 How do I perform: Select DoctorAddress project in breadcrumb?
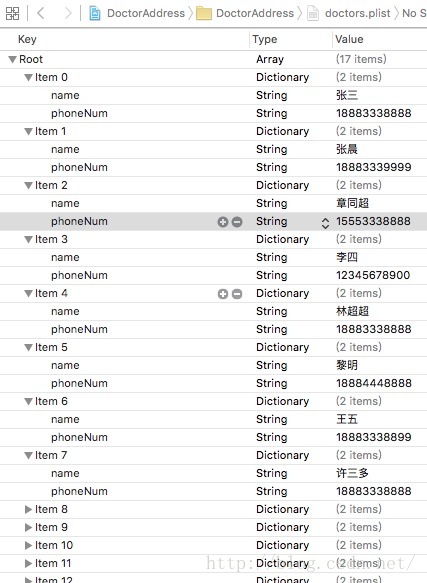[x=146, y=14]
